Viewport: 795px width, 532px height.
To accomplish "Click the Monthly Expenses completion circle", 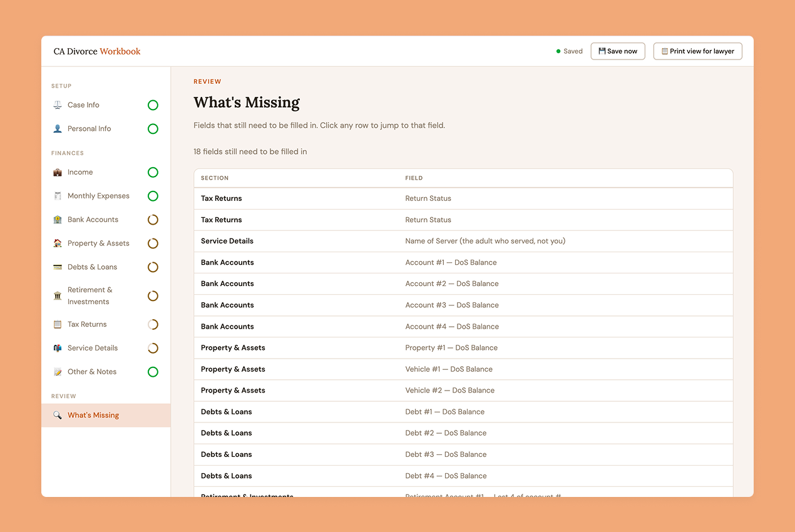I will (153, 196).
